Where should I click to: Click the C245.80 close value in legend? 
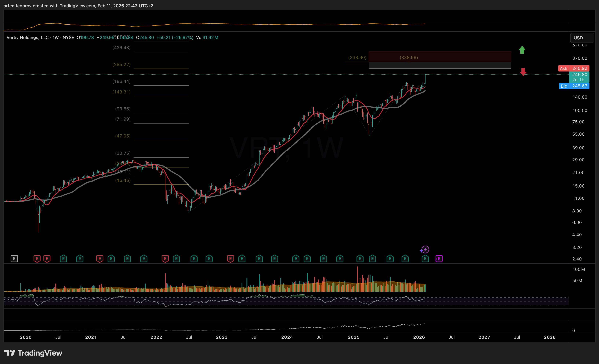145,37
